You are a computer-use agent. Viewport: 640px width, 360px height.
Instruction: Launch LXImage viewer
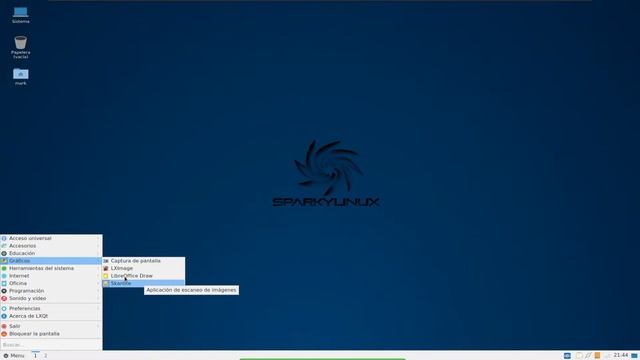[x=144, y=269]
